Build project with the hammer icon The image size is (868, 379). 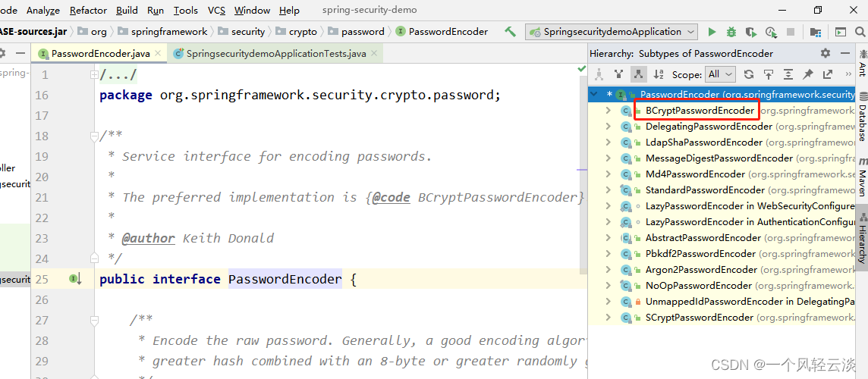pyautogui.click(x=510, y=32)
